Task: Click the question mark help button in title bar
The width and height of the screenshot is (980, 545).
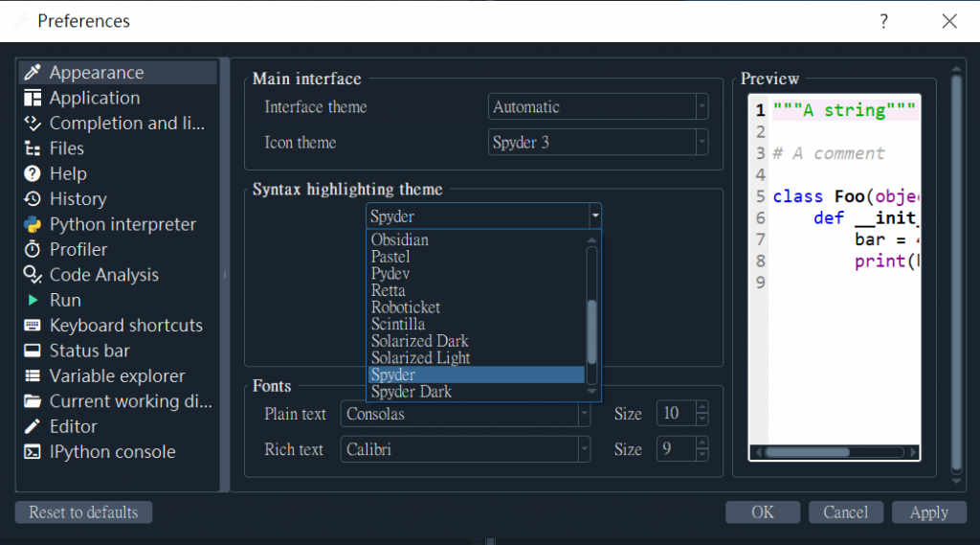Action: [x=883, y=21]
